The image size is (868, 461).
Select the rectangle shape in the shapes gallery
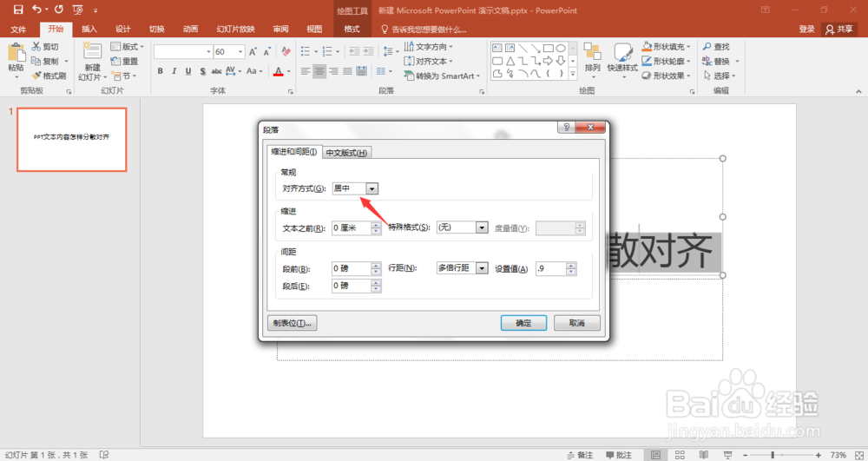548,48
